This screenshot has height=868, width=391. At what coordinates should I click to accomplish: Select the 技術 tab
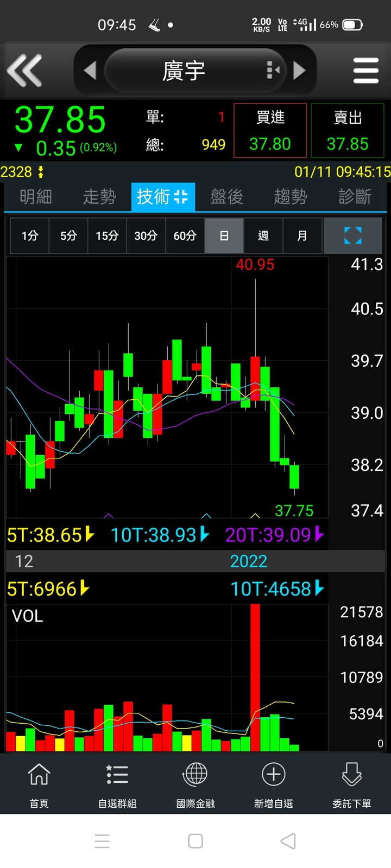point(162,196)
